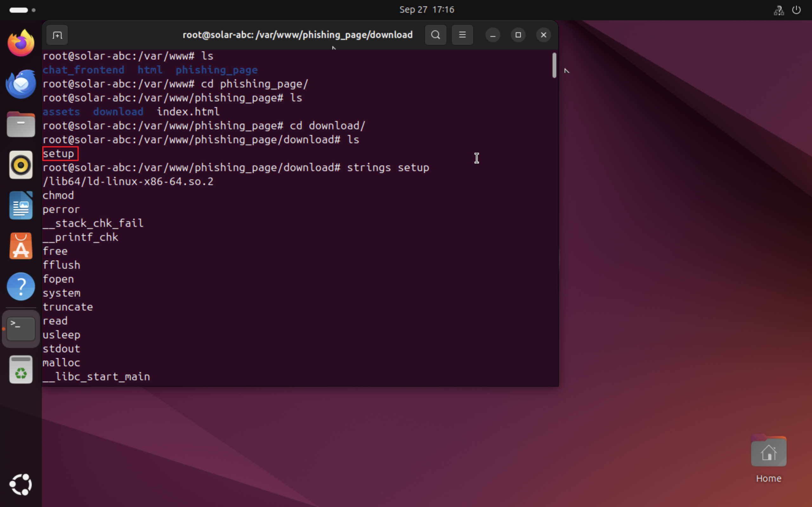The image size is (812, 507).
Task: Click the terminal scrollbar thumb
Action: point(554,65)
